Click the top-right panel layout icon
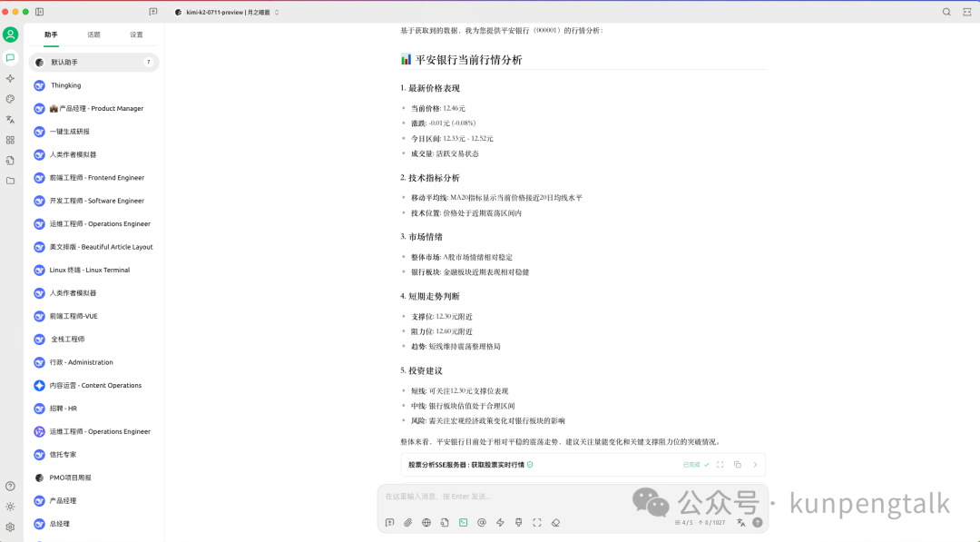The height and width of the screenshot is (542, 980). pos(967,12)
